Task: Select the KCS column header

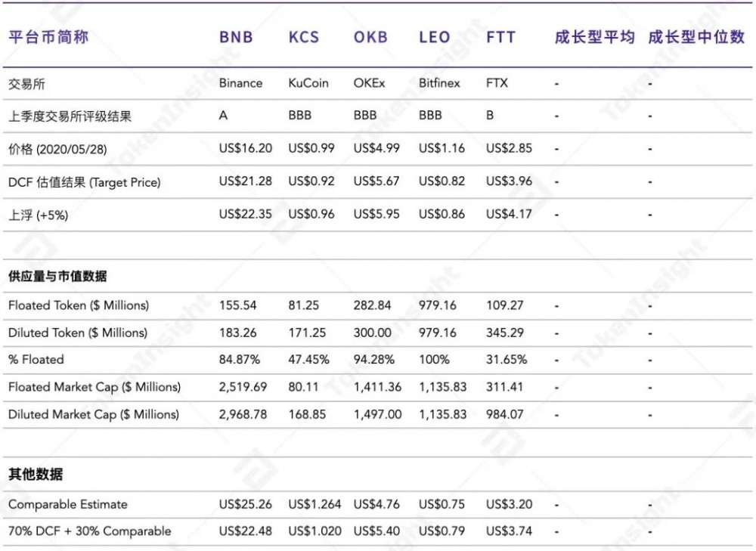Action: click(303, 36)
